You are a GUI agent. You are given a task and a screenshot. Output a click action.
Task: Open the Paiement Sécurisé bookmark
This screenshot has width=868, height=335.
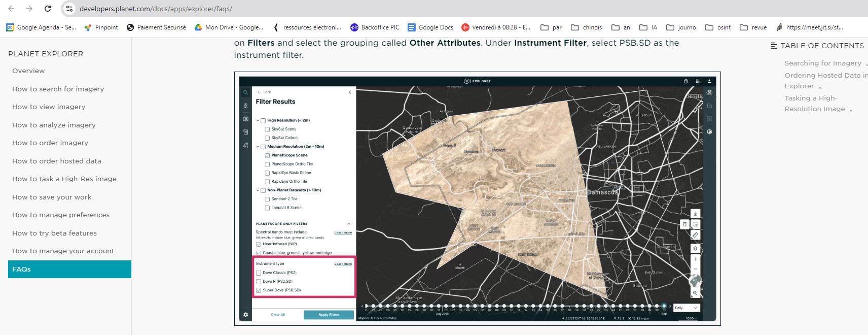coord(156,27)
